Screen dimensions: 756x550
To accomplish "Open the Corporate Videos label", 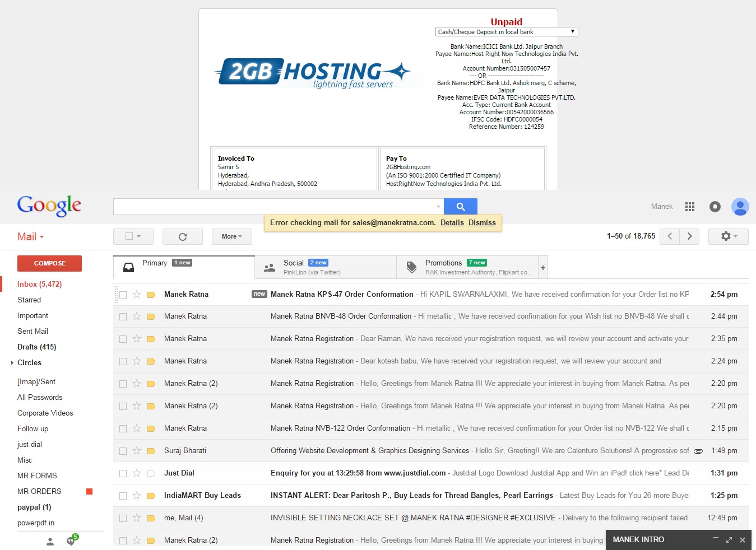I will (x=45, y=413).
